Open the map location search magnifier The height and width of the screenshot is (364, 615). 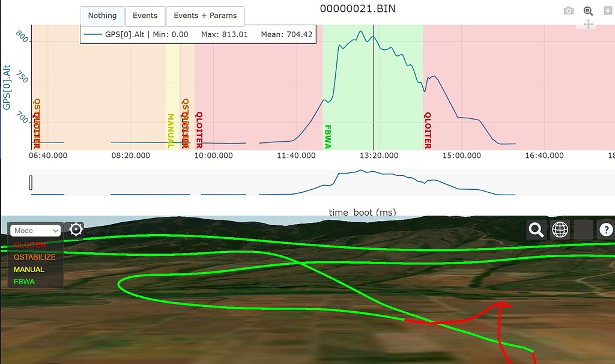[536, 230]
